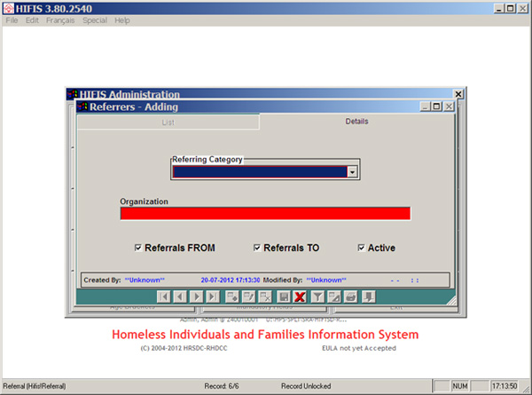Viewport: 532px width, 395px height.
Task: Disable the Active checkbox
Action: (x=362, y=248)
